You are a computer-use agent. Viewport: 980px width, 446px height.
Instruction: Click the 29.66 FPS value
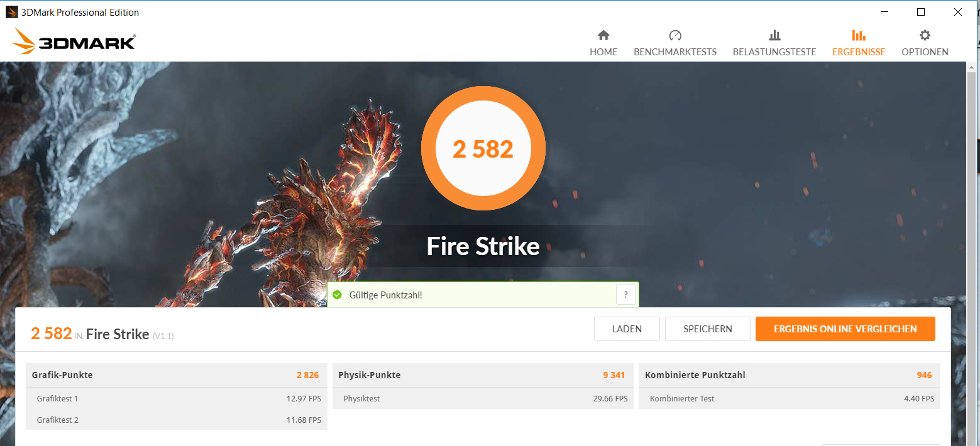[x=610, y=398]
